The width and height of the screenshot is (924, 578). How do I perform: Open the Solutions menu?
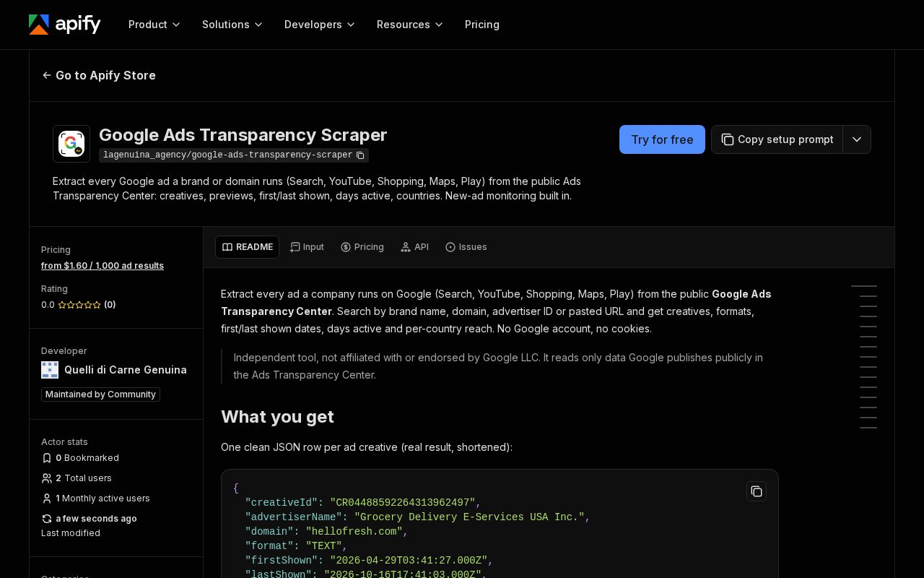[232, 25]
